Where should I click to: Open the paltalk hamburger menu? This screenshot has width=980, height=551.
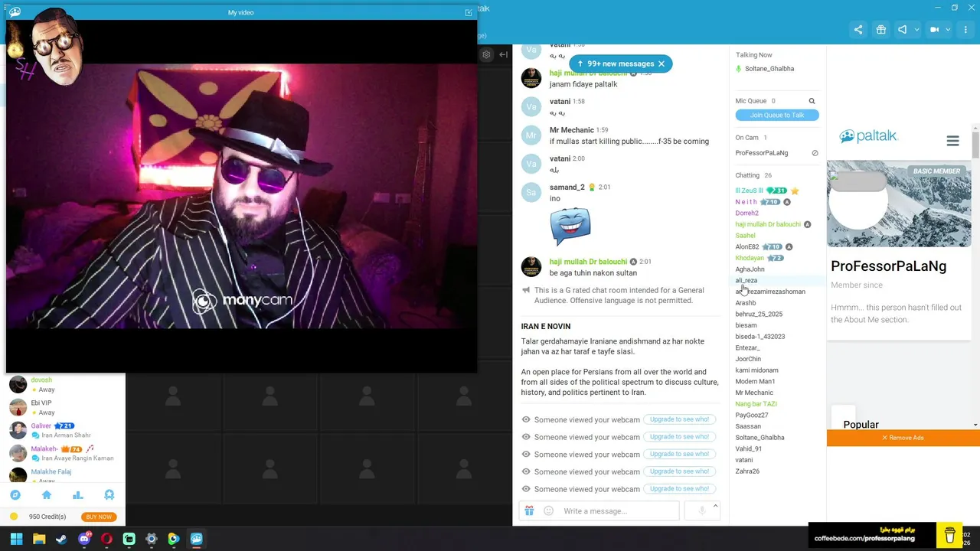952,141
